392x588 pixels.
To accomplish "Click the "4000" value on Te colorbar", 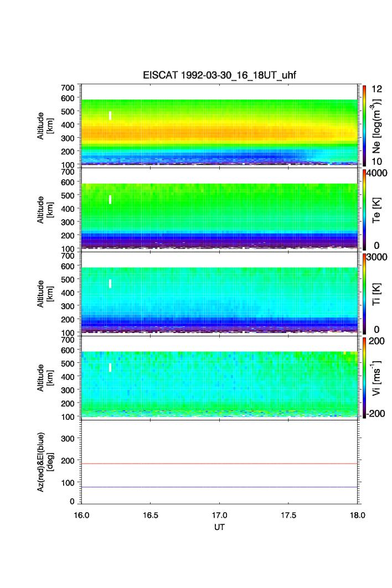I will 377,173.
